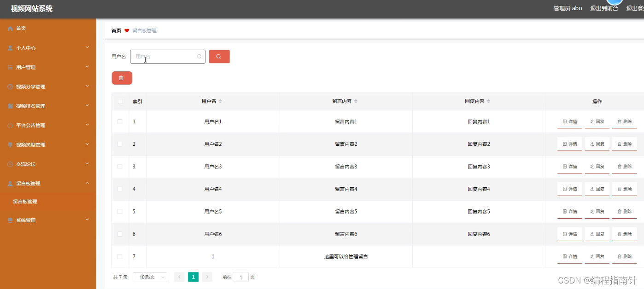Click the icon beside 系统管理
Image resolution: width=644 pixels, height=289 pixels.
click(10, 220)
